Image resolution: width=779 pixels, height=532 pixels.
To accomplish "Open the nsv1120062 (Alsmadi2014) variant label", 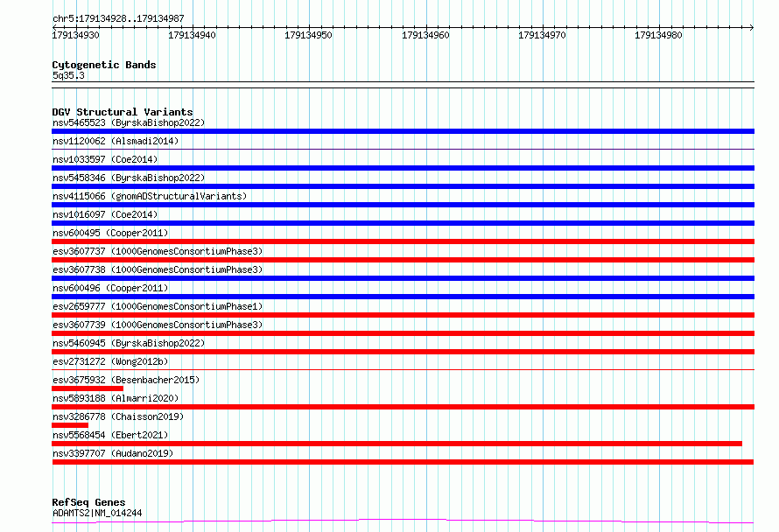I will click(x=116, y=141).
